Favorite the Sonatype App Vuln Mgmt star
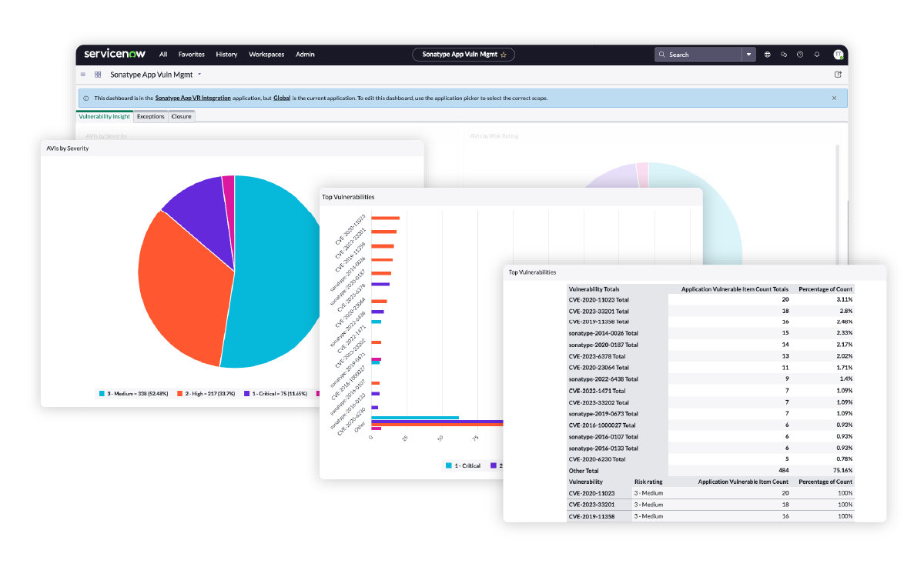924x567 pixels. (x=504, y=55)
